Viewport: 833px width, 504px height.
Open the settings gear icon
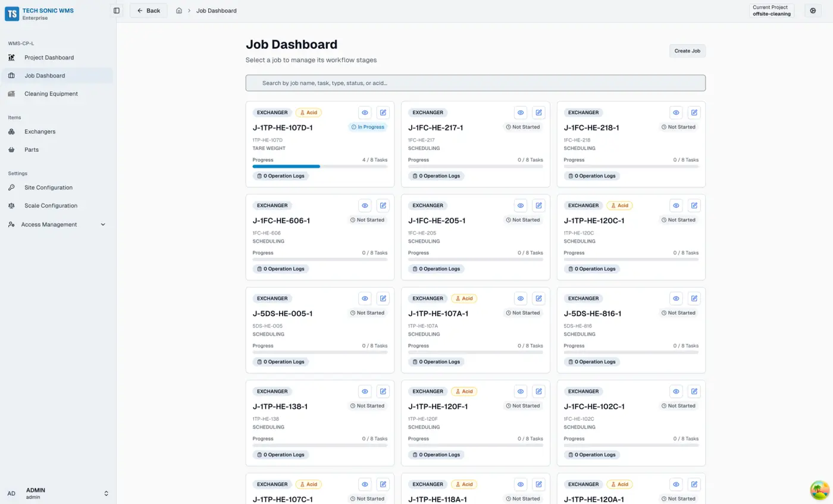[813, 11]
